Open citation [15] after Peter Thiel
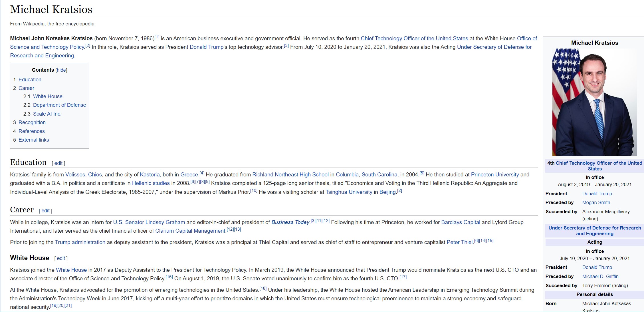 pos(490,241)
